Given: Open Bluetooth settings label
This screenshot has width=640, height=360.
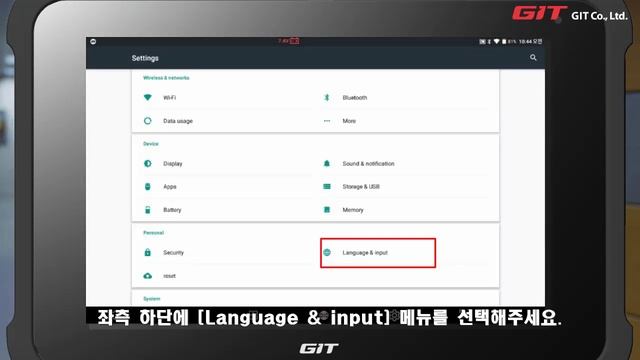Looking at the screenshot, I should pyautogui.click(x=355, y=98).
